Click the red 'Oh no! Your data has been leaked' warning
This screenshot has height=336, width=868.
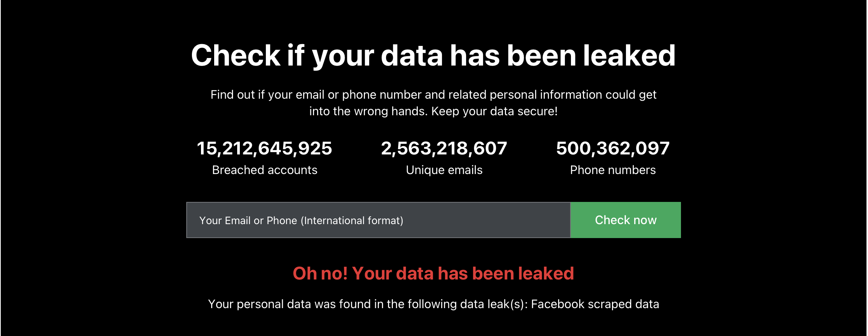coord(433,273)
